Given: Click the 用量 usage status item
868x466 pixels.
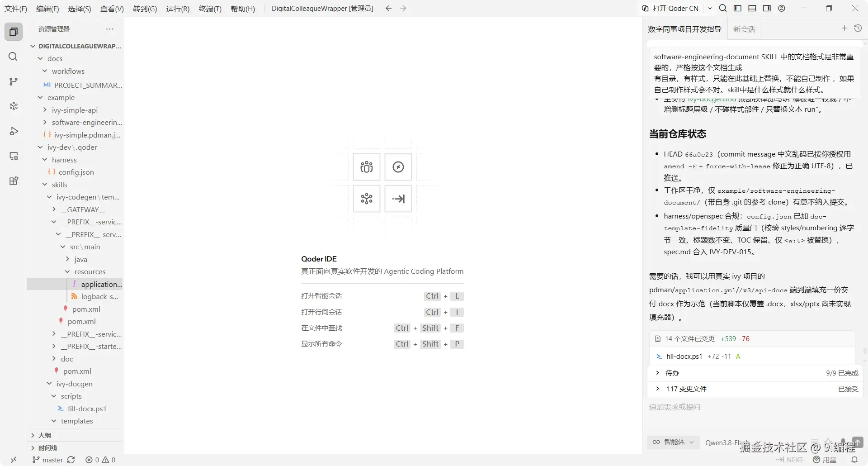Looking at the screenshot, I should [x=825, y=460].
